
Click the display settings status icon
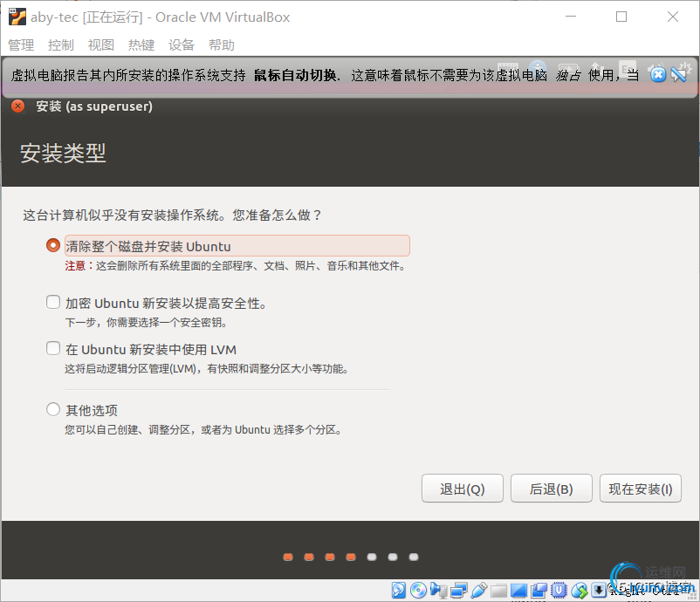[518, 590]
